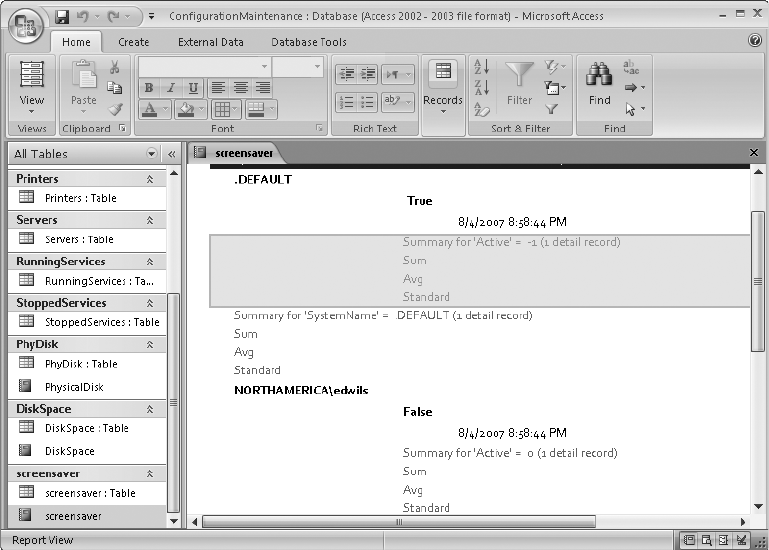Copy selection with Copy icon
This screenshot has width=769, height=550.
(115, 87)
